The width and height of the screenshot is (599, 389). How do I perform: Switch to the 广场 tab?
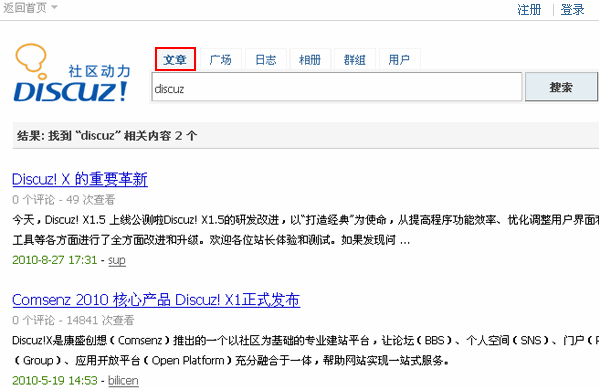pyautogui.click(x=220, y=60)
